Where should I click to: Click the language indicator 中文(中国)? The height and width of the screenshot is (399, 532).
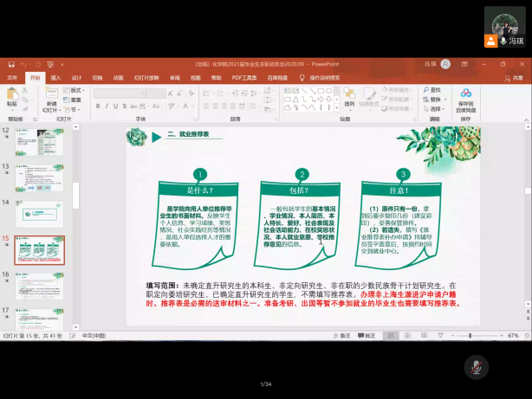click(94, 336)
